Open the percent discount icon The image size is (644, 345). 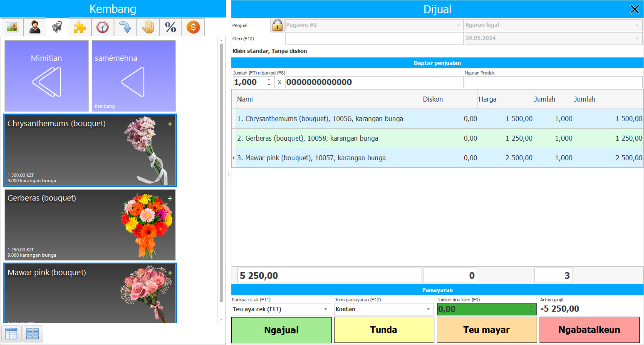coord(170,27)
